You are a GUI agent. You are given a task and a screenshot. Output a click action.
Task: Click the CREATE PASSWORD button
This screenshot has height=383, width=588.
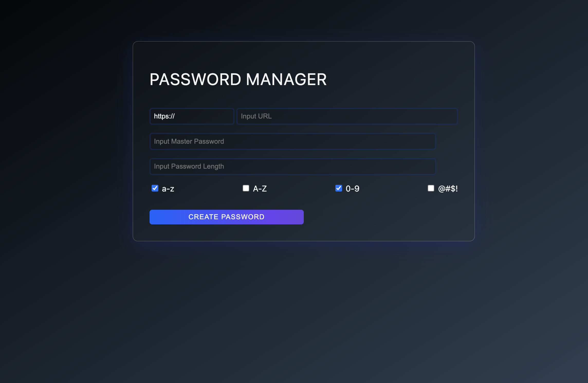226,217
